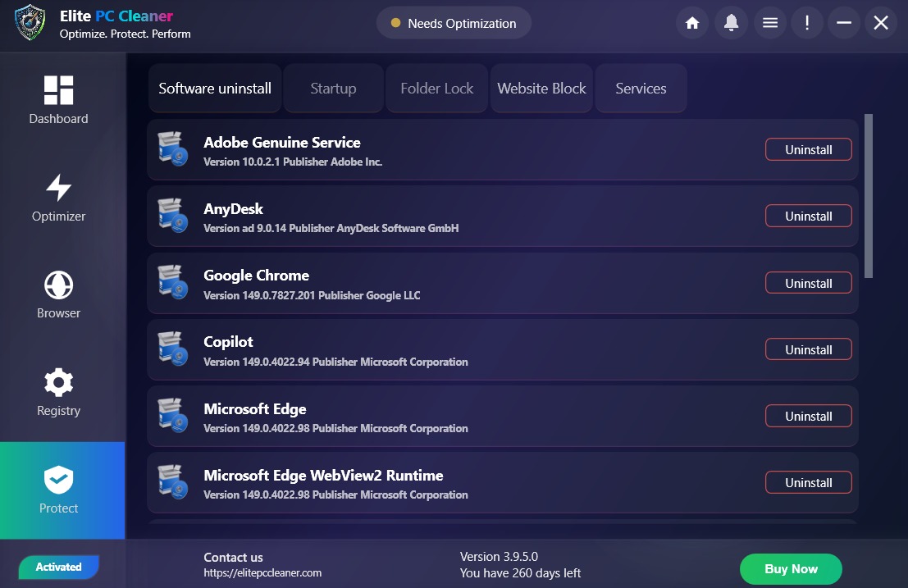Image resolution: width=908 pixels, height=588 pixels.
Task: Click the green Buy Now button
Action: [x=791, y=569]
